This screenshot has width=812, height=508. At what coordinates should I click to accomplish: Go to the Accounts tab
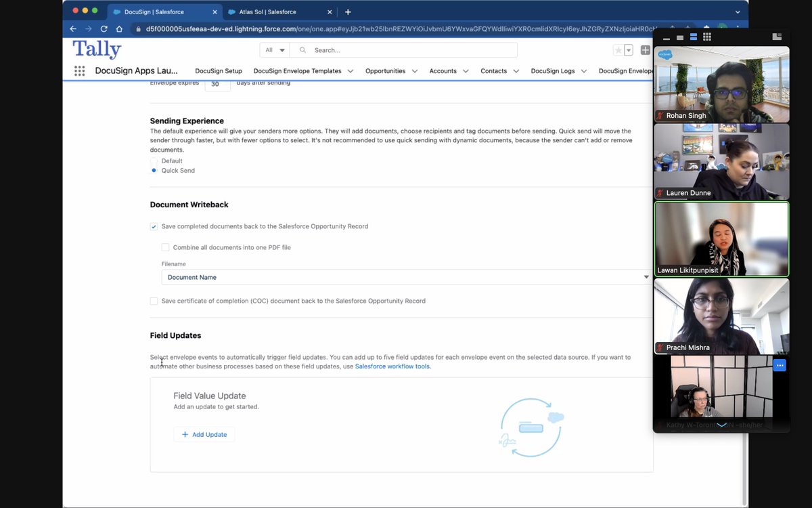(x=443, y=71)
